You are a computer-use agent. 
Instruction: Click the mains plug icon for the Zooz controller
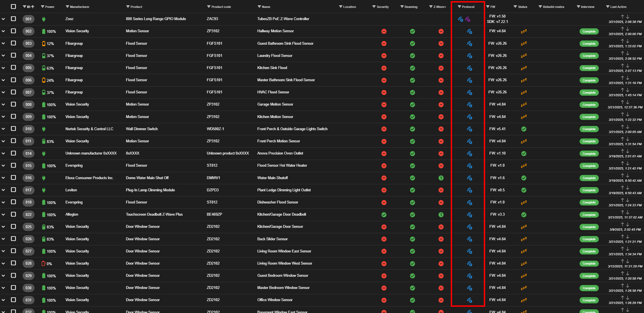click(x=44, y=19)
